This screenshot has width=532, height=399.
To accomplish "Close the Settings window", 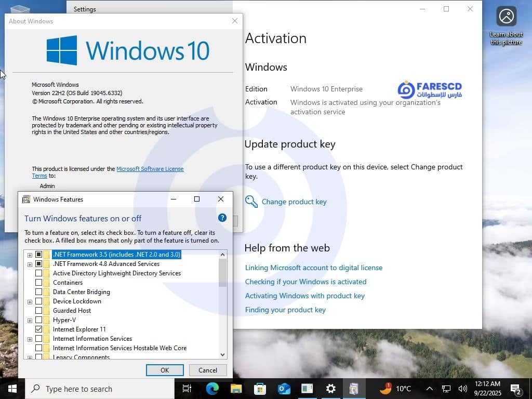I will point(470,9).
